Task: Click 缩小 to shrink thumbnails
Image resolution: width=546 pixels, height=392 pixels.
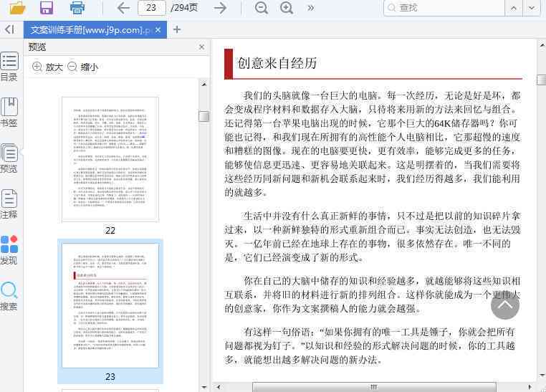Action: pyautogui.click(x=82, y=67)
